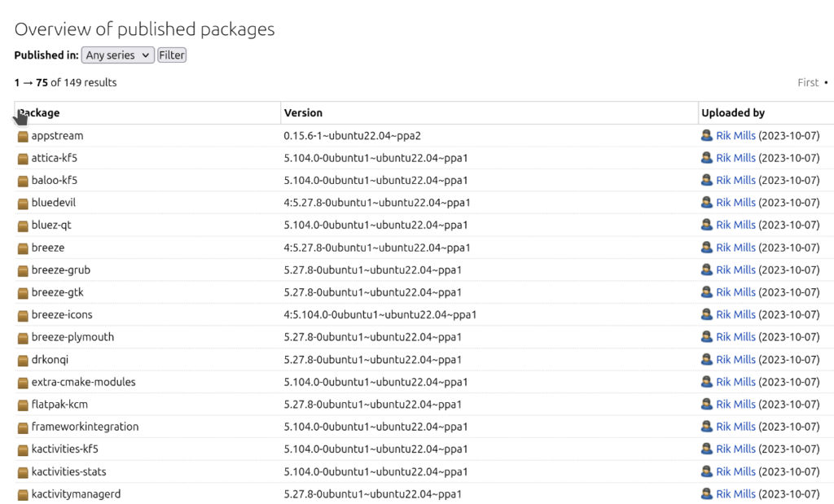Image resolution: width=834 pixels, height=504 pixels.
Task: Click the person icon in kactivities-stats row
Action: [x=706, y=471]
